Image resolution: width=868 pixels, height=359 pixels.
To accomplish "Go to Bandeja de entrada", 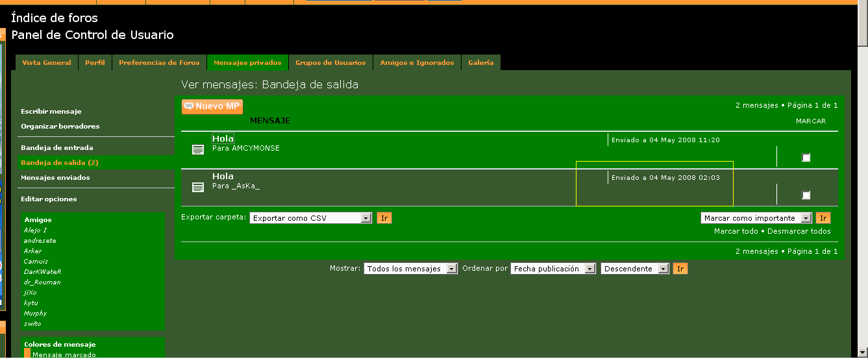I will pos(57,148).
